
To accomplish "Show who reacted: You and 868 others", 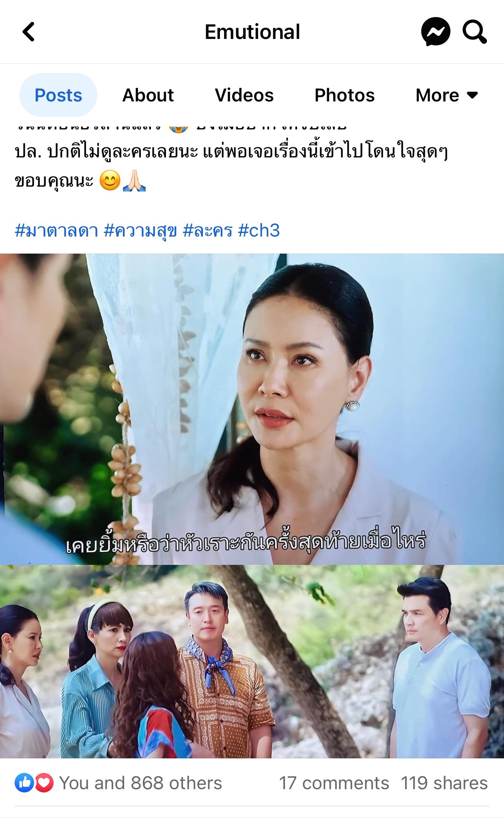I will point(141,783).
